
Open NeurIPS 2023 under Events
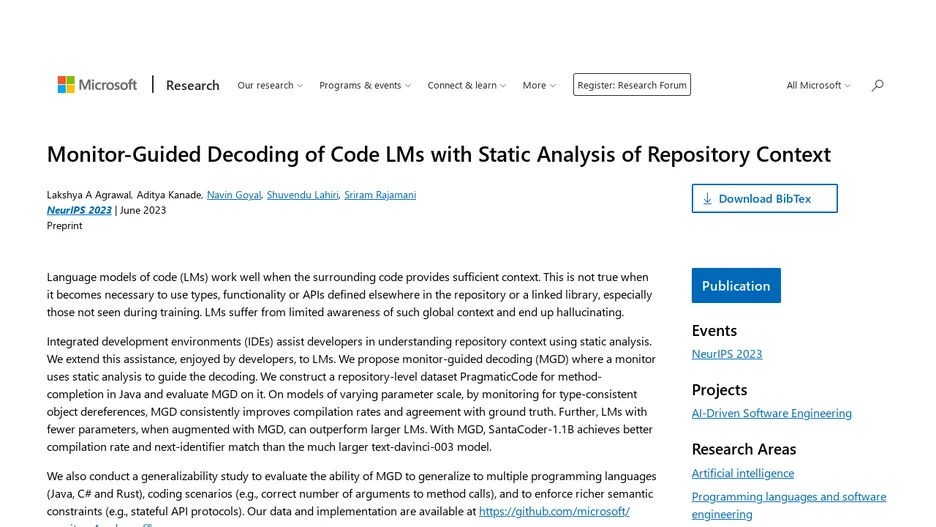pos(726,354)
